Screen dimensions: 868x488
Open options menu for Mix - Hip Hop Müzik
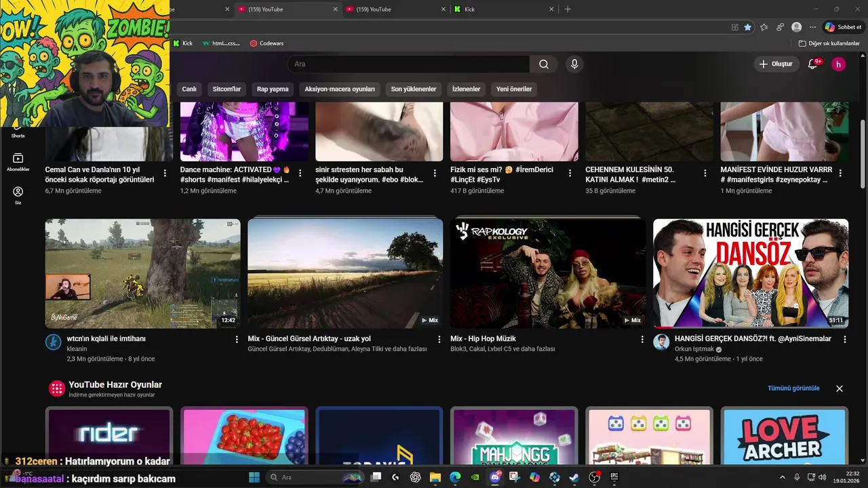point(642,339)
